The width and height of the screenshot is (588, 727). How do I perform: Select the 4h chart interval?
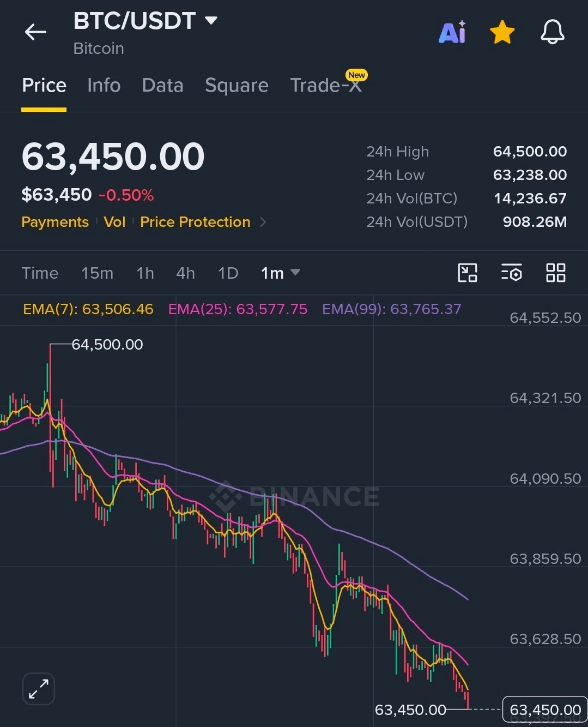coord(185,273)
